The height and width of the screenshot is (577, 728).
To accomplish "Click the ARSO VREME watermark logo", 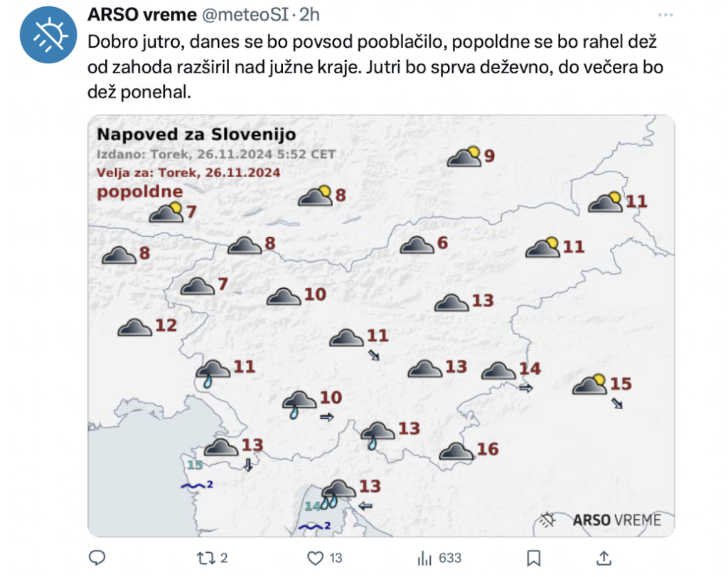I will coord(601,520).
